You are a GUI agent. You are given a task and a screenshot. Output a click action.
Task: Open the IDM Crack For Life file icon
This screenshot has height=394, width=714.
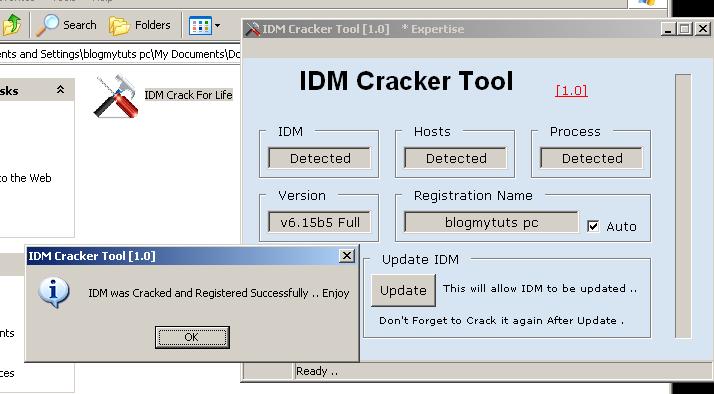click(x=116, y=96)
